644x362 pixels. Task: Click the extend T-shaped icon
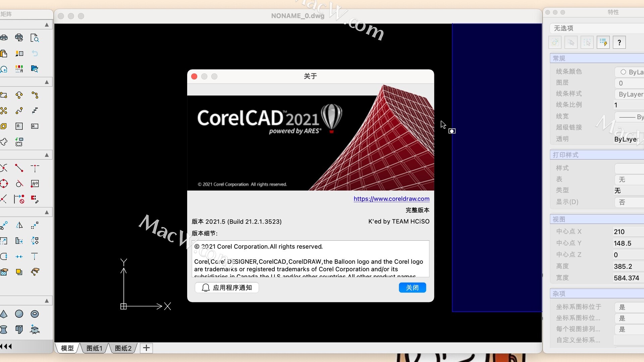(x=35, y=256)
